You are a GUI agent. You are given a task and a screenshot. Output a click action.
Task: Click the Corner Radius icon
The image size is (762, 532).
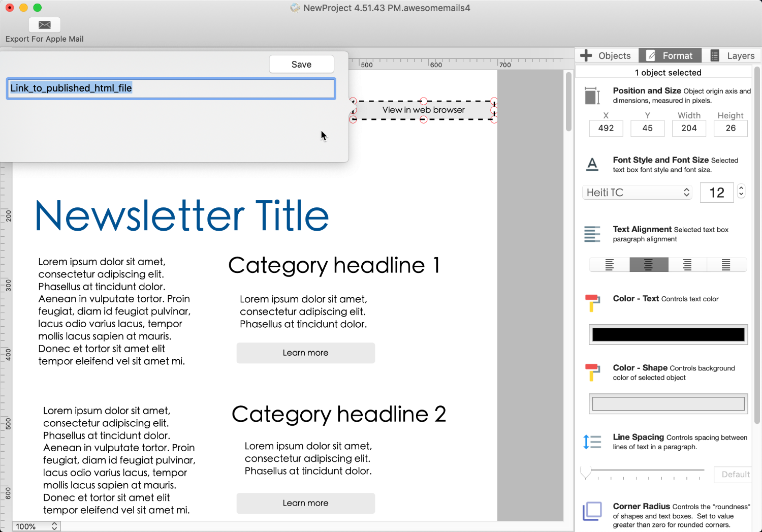(592, 511)
